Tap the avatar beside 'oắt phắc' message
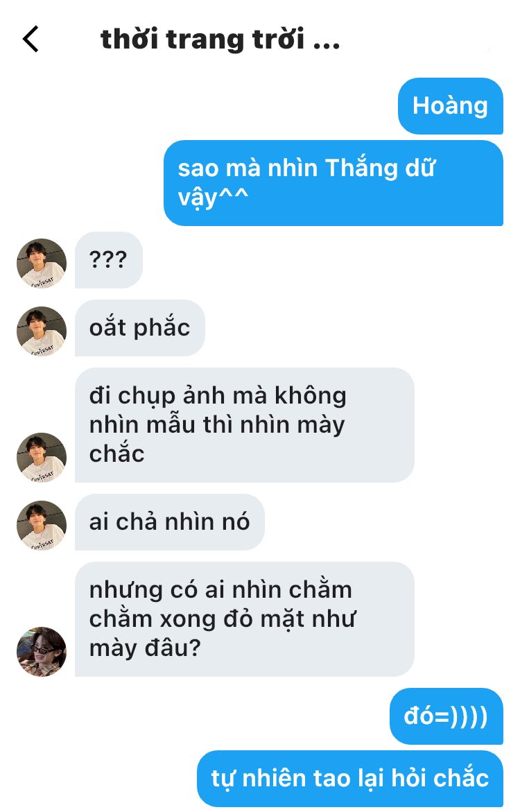This screenshot has height=812, width=520. pos(42,331)
